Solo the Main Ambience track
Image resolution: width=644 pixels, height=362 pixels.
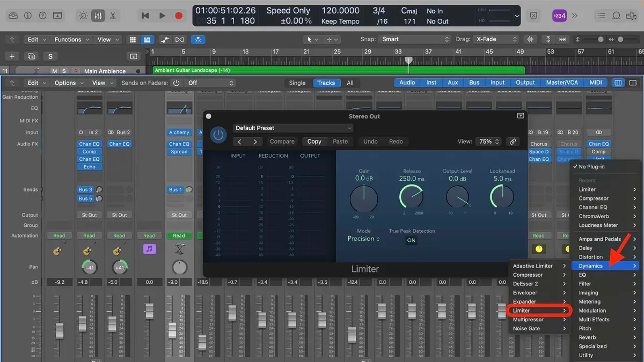tap(64, 71)
